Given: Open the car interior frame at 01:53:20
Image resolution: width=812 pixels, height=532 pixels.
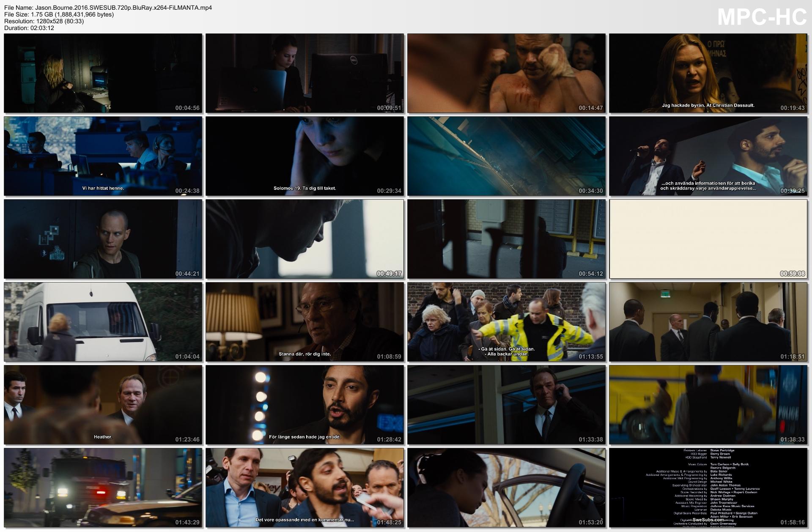Looking at the screenshot, I should coord(507,488).
